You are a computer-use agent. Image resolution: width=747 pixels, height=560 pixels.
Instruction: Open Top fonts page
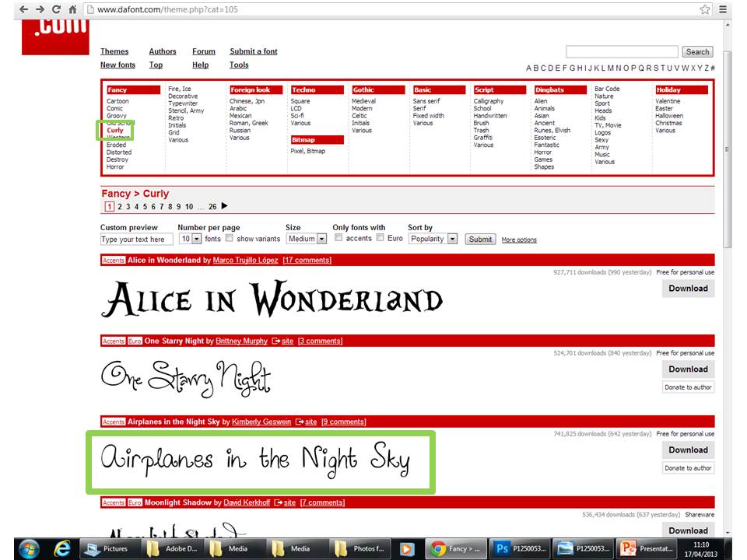pos(156,65)
